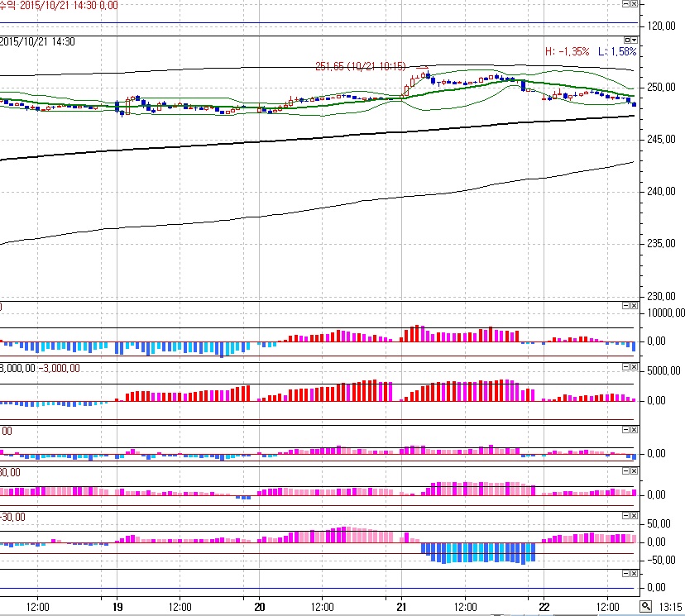The image size is (685, 616).
Task: Click the 250.00 price axis label
Action: coord(662,88)
